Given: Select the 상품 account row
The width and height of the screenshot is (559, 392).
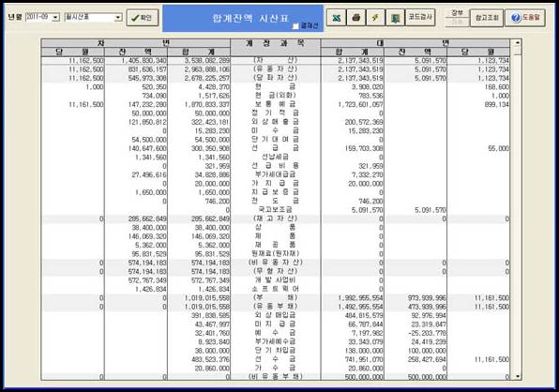Looking at the screenshot, I should (x=275, y=227).
